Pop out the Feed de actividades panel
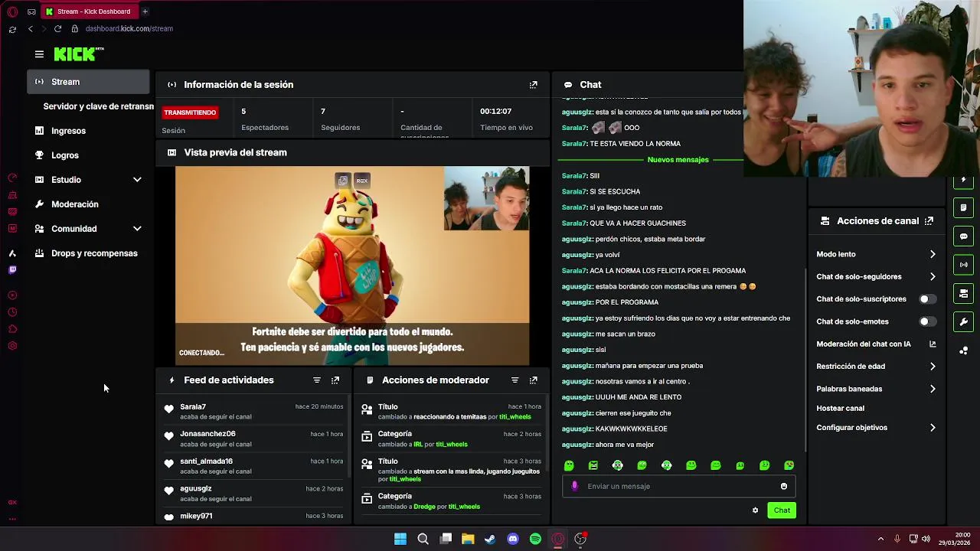Viewport: 980px width, 551px height. click(335, 380)
